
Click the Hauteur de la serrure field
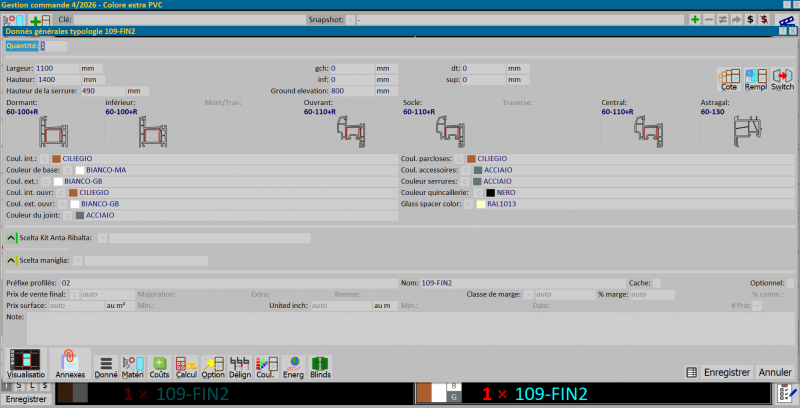tap(103, 91)
